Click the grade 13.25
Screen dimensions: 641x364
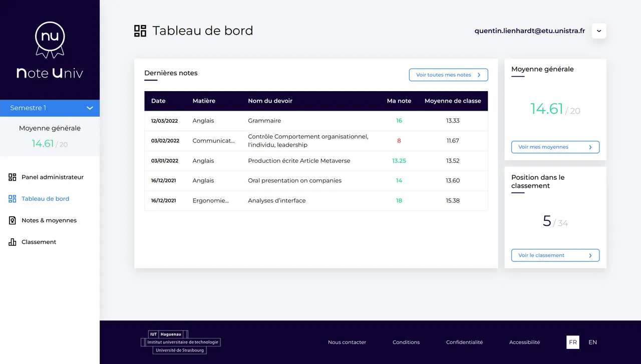click(x=399, y=161)
